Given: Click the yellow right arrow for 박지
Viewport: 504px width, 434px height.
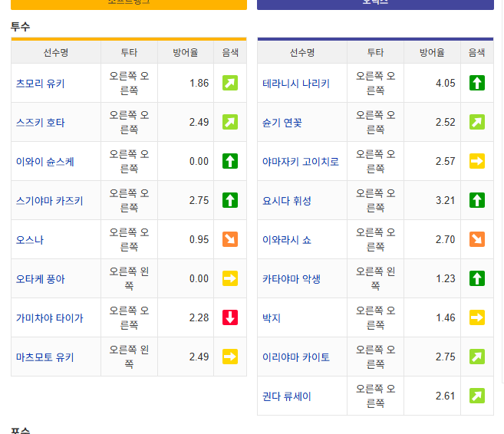Looking at the screenshot, I should (477, 317).
